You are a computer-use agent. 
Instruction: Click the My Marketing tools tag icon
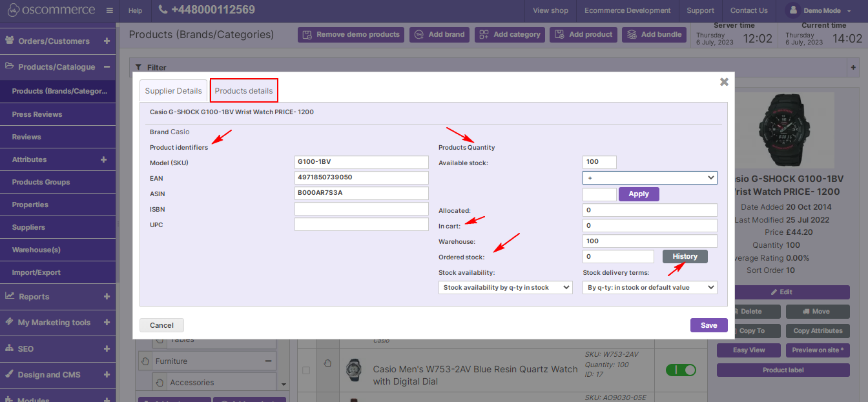(10, 321)
